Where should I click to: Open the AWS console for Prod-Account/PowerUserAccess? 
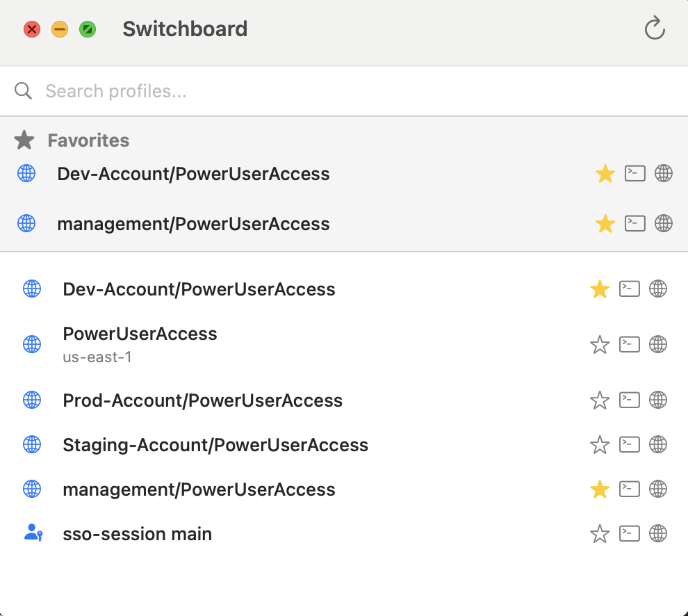[x=658, y=400]
